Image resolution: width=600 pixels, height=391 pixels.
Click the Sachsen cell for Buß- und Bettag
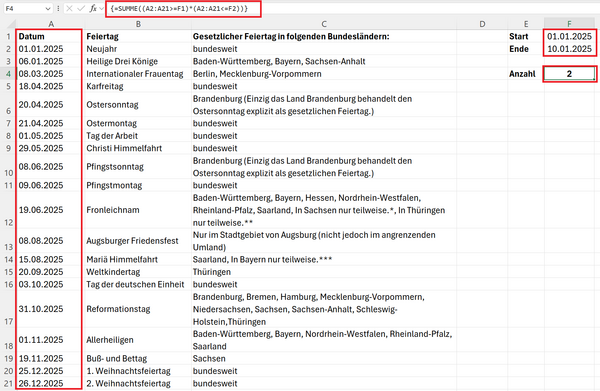[x=324, y=358]
